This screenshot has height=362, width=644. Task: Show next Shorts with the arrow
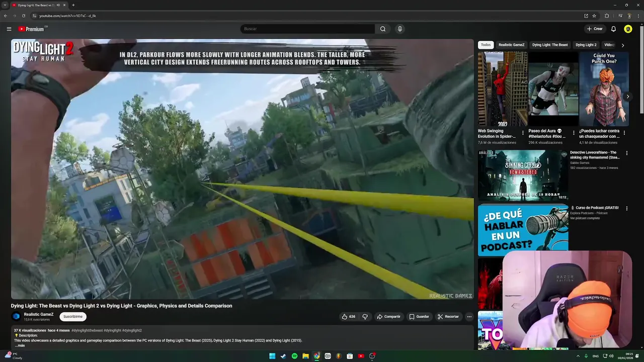[x=627, y=97]
